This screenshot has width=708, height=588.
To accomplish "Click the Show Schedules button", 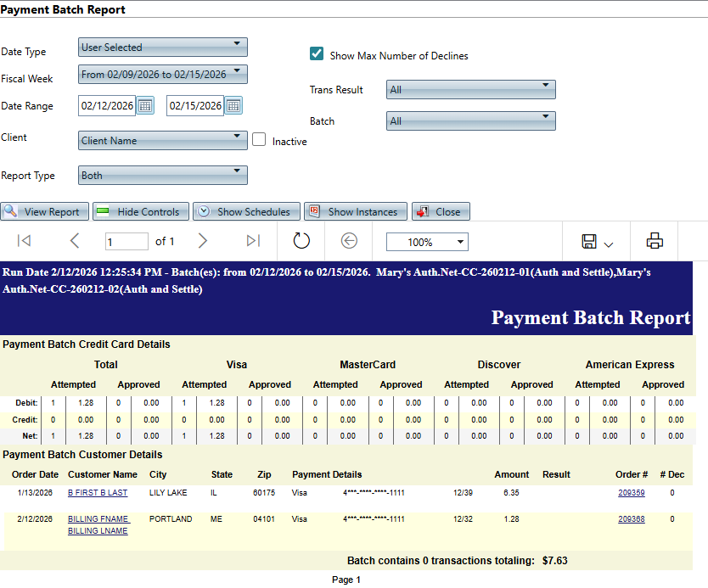I will 245,211.
